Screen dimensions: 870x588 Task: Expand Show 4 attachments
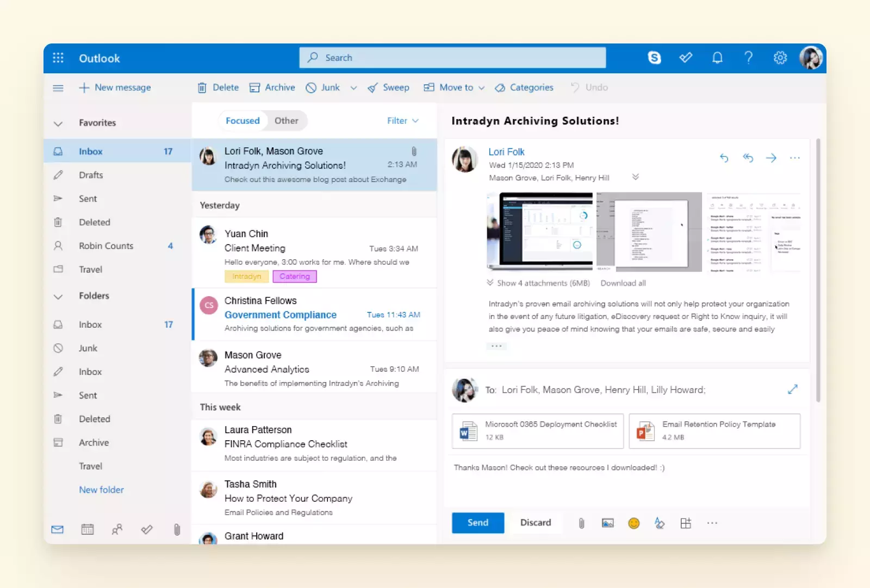538,283
